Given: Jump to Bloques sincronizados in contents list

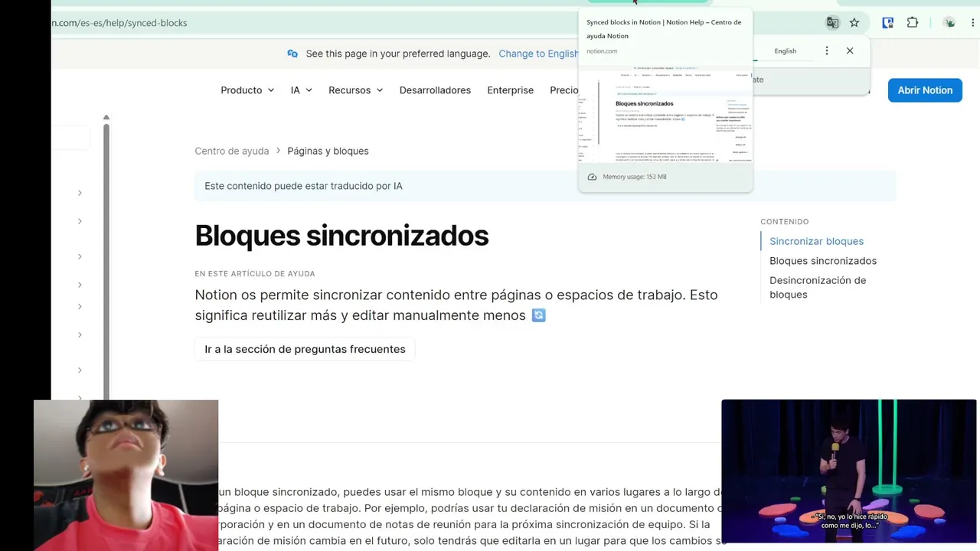Looking at the screenshot, I should click(x=823, y=261).
